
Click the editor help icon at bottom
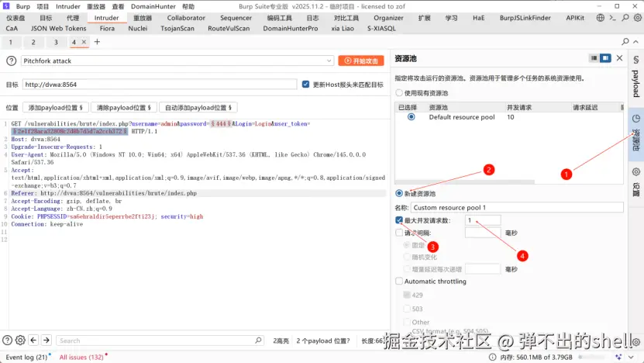pos(8,341)
